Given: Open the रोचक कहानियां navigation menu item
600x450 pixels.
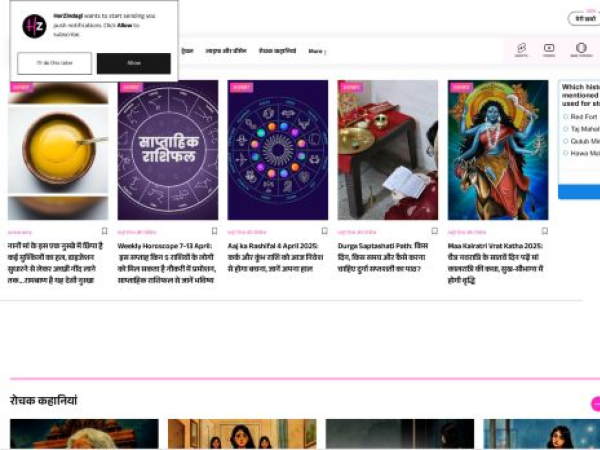Looking at the screenshot, I should (x=277, y=51).
